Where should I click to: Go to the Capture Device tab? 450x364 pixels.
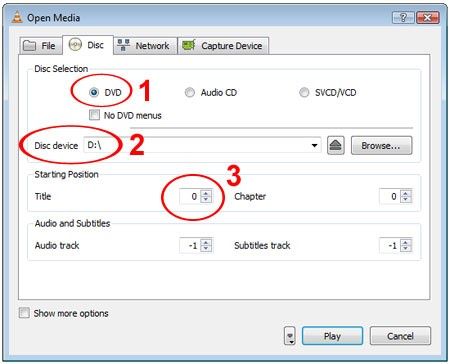(x=223, y=46)
